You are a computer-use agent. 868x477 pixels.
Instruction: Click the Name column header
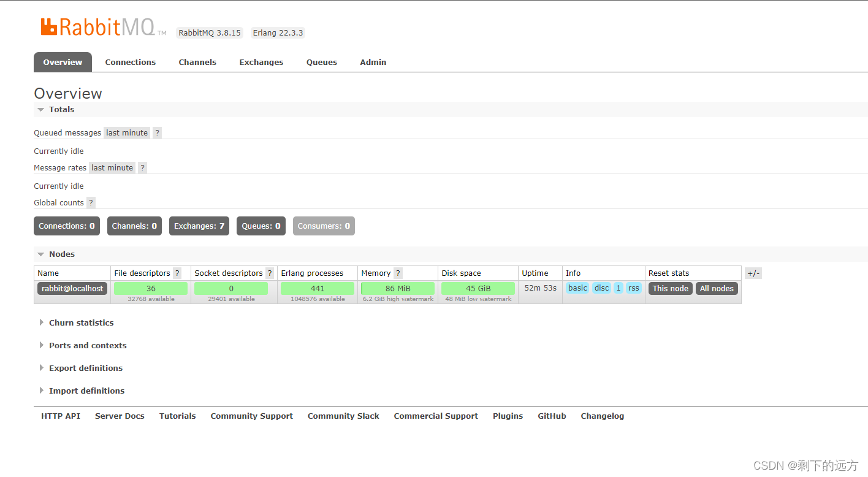pos(48,273)
